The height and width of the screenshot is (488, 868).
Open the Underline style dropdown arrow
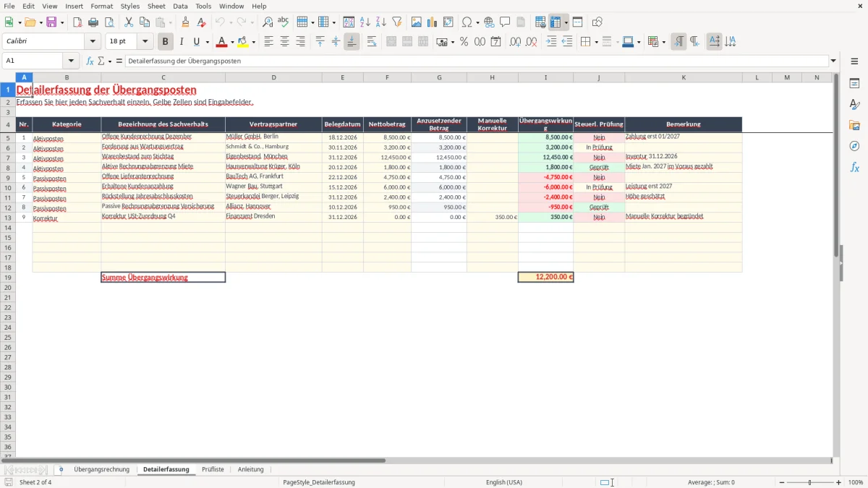(207, 42)
